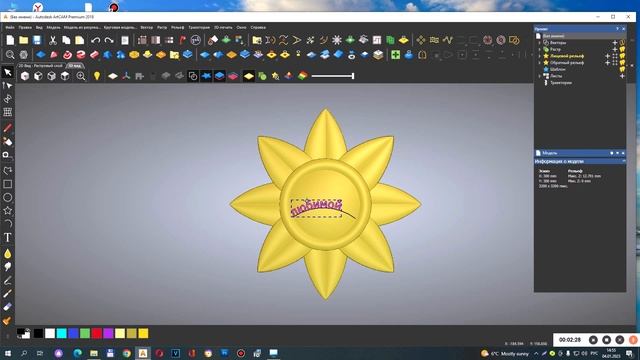
Task: Select the Node Editing tool below the arrow
Action: point(7,86)
